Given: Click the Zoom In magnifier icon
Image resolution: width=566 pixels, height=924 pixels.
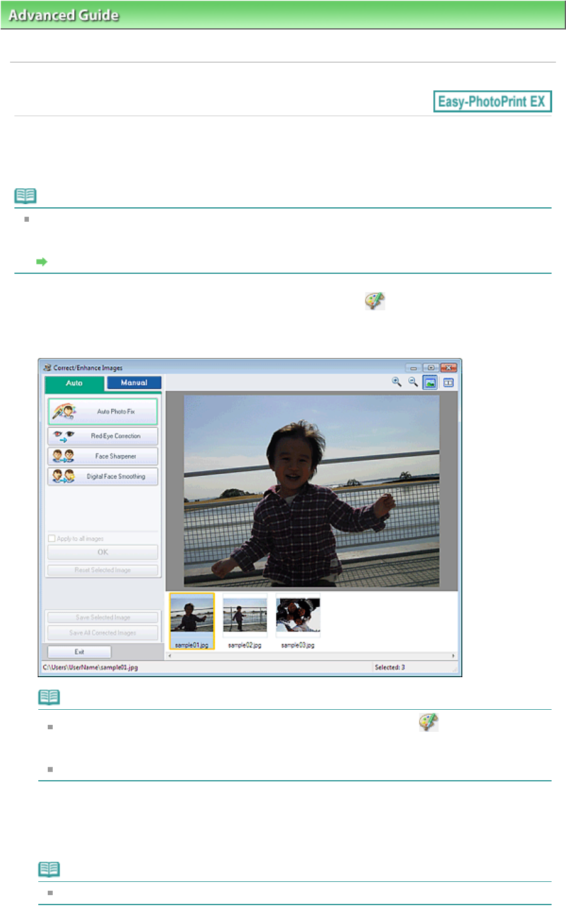Looking at the screenshot, I should coord(397,382).
